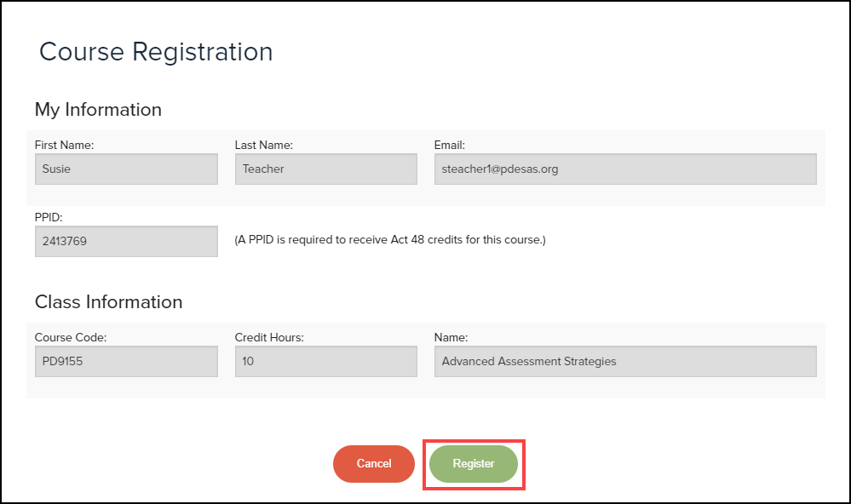The width and height of the screenshot is (851, 504).
Task: Click the Advanced Assessment Strategies name field
Action: [624, 361]
